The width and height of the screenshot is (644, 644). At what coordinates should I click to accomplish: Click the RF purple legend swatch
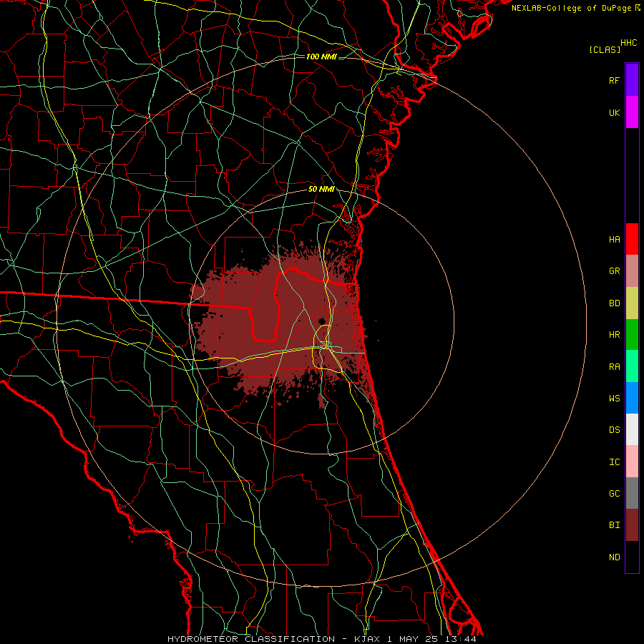point(632,80)
